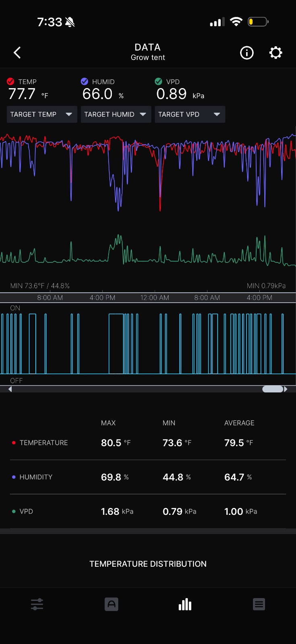Screen dimensions: 296x644
Task: Click the left scroll arrow under the graph
Action: pyautogui.click(x=10, y=389)
